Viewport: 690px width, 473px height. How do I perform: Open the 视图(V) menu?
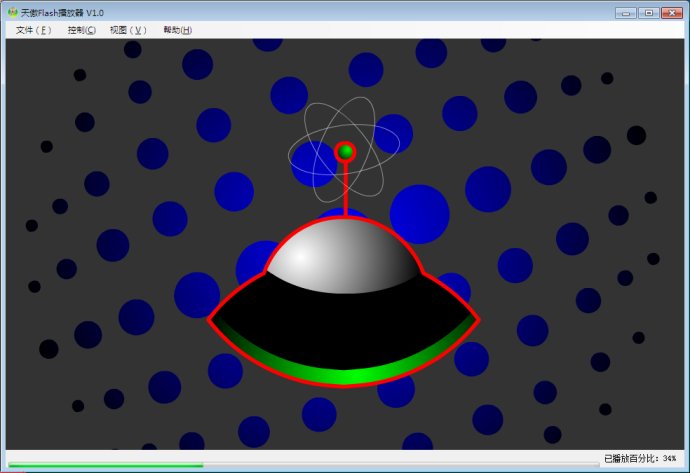click(128, 30)
